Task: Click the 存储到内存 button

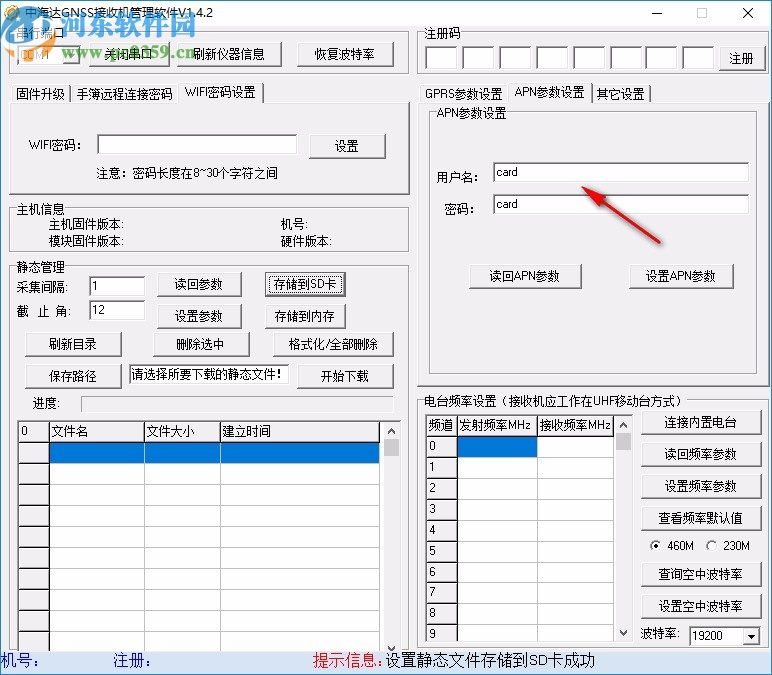Action: point(305,316)
